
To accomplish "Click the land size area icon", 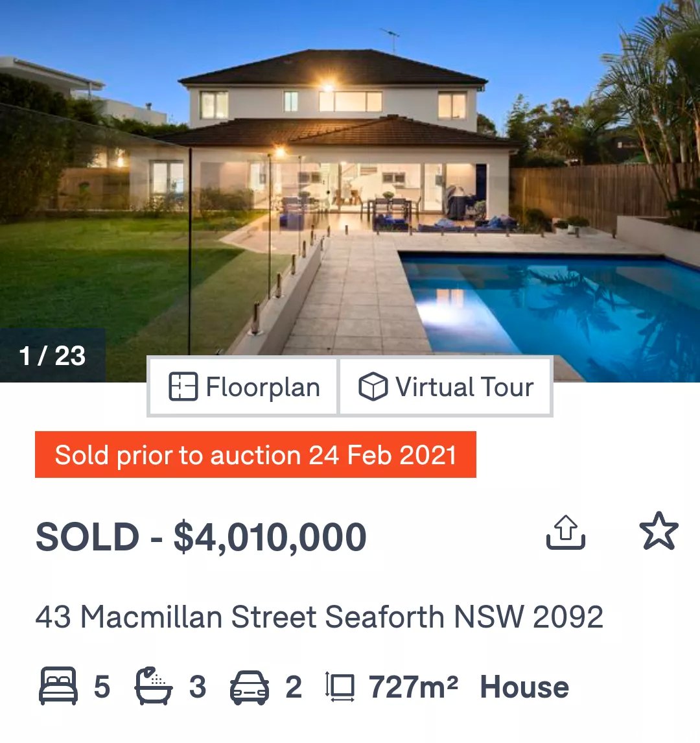I will 340,687.
